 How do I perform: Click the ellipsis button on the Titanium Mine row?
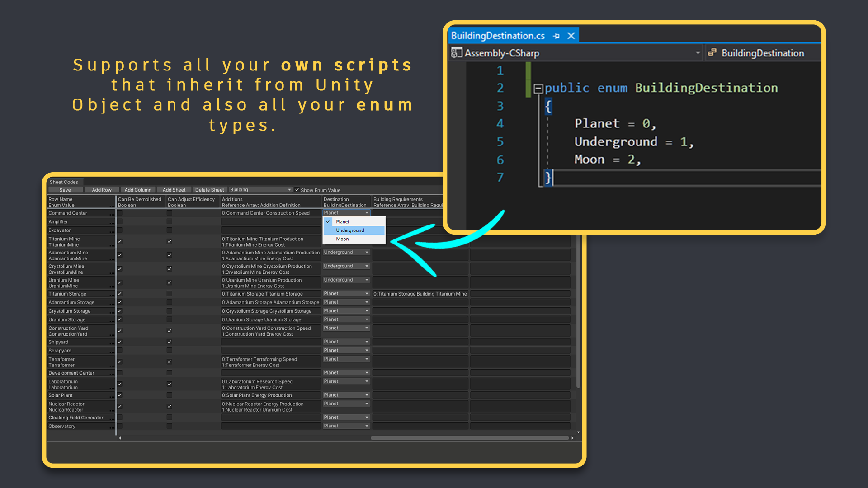tap(112, 245)
